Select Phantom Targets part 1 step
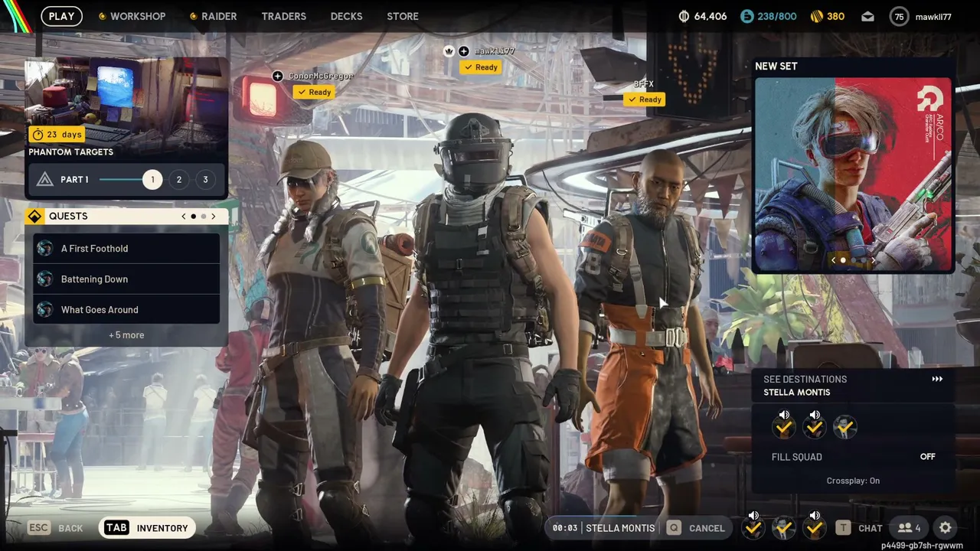Image resolution: width=980 pixels, height=551 pixels. (152, 180)
